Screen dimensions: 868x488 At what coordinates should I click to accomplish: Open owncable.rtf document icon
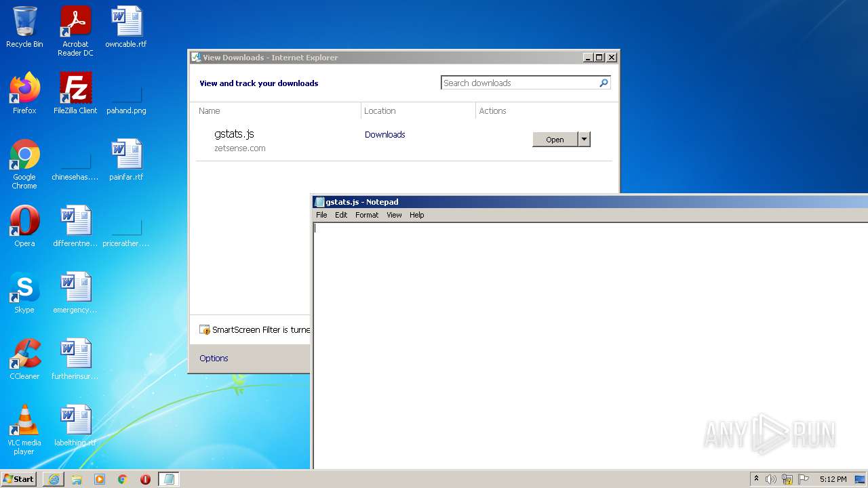[126, 27]
